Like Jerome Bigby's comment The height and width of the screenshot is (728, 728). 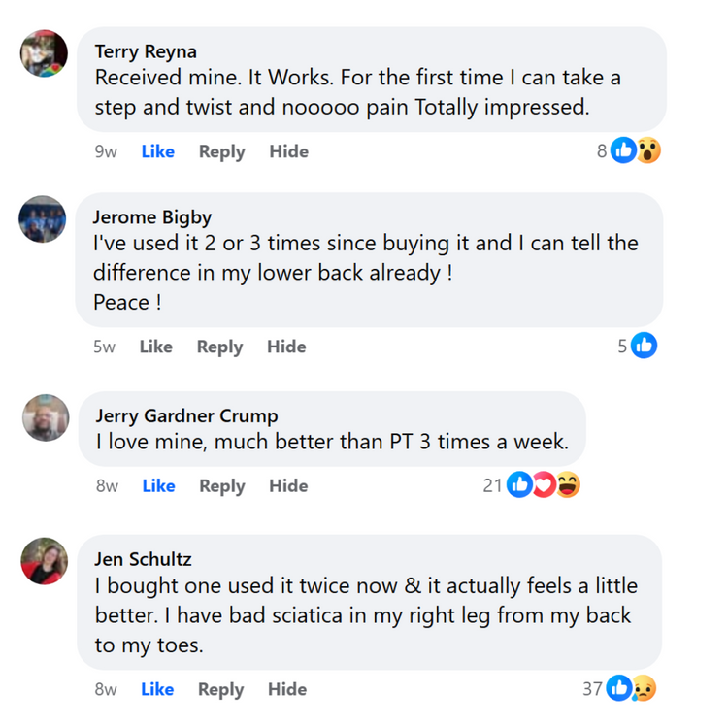155,347
